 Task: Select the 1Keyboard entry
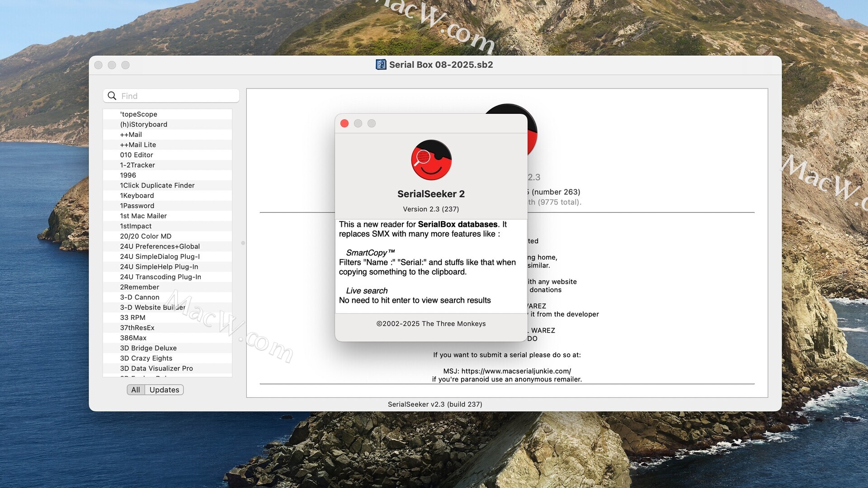coord(168,196)
